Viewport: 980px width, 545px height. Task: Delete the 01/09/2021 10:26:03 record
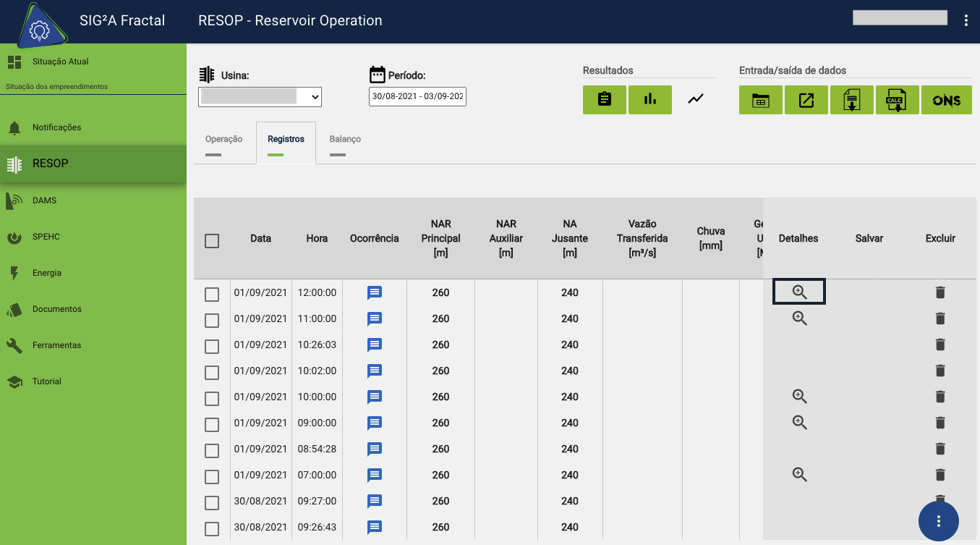(x=940, y=345)
